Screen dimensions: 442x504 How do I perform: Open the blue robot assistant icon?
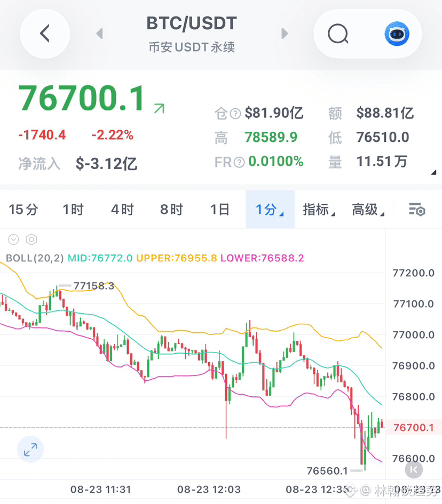click(x=397, y=34)
